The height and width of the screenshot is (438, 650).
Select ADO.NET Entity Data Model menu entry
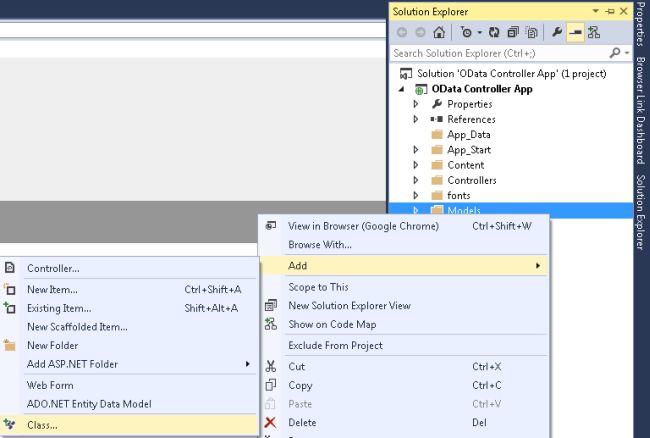coord(89,404)
